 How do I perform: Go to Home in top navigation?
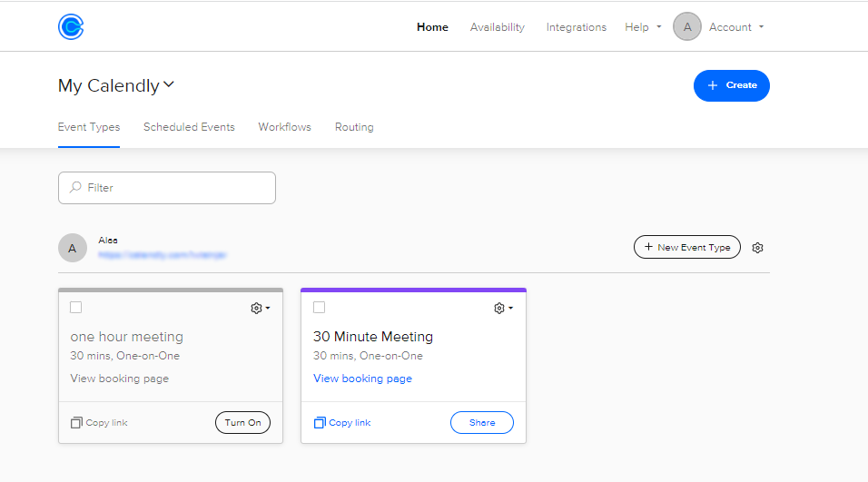coord(432,27)
